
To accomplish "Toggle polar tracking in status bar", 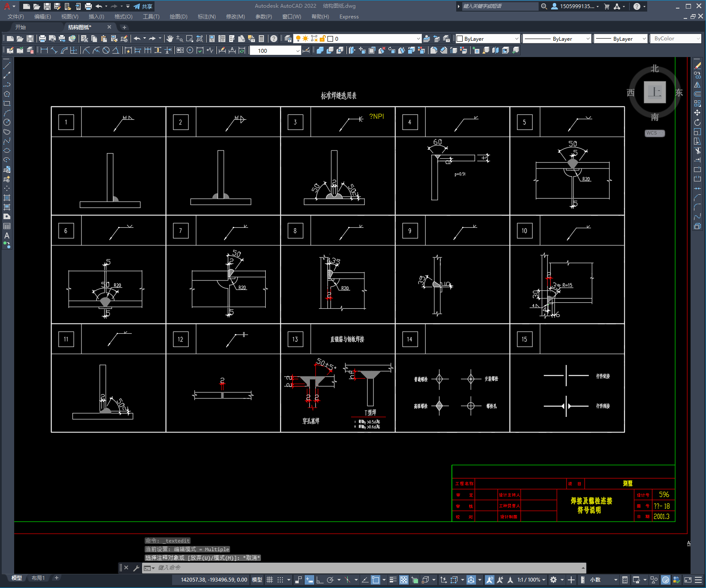I will point(330,580).
